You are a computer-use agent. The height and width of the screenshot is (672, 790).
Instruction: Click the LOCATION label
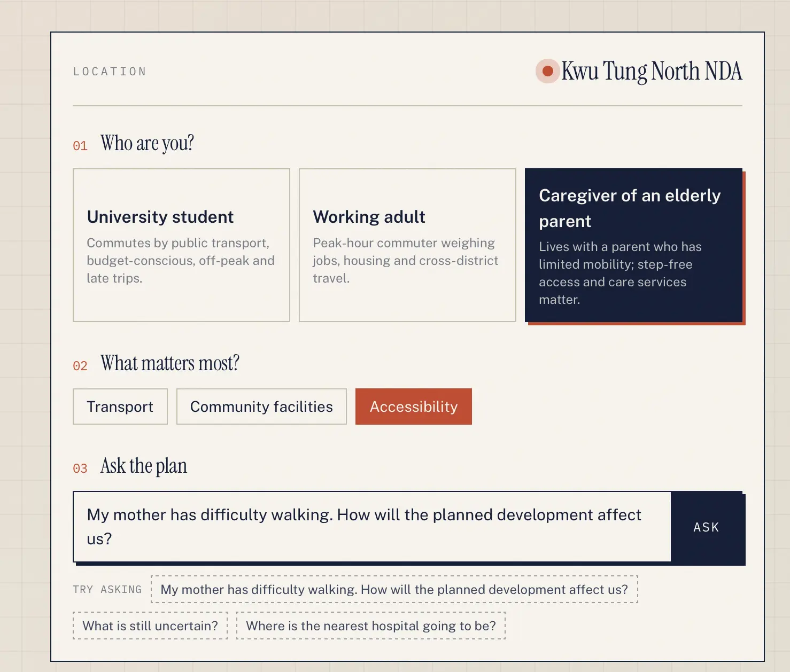coord(110,72)
